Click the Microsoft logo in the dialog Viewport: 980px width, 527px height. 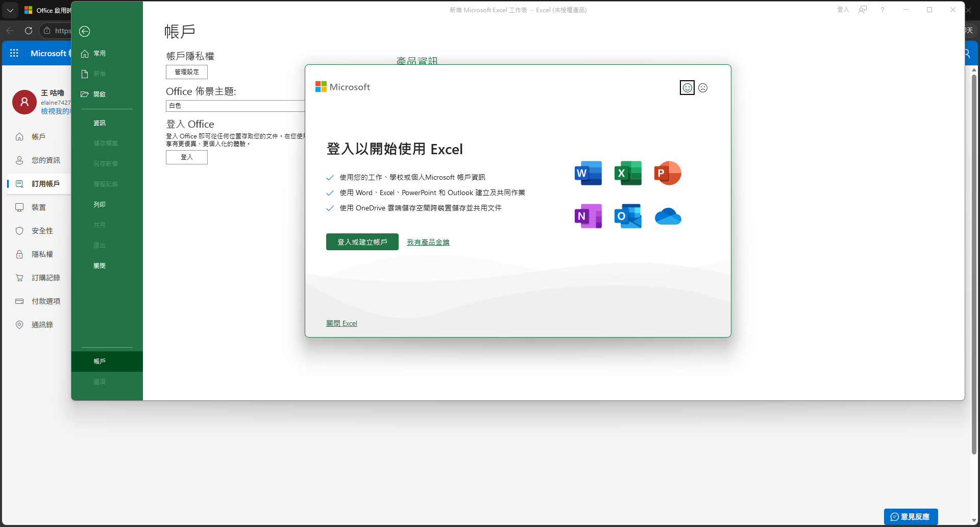point(342,87)
